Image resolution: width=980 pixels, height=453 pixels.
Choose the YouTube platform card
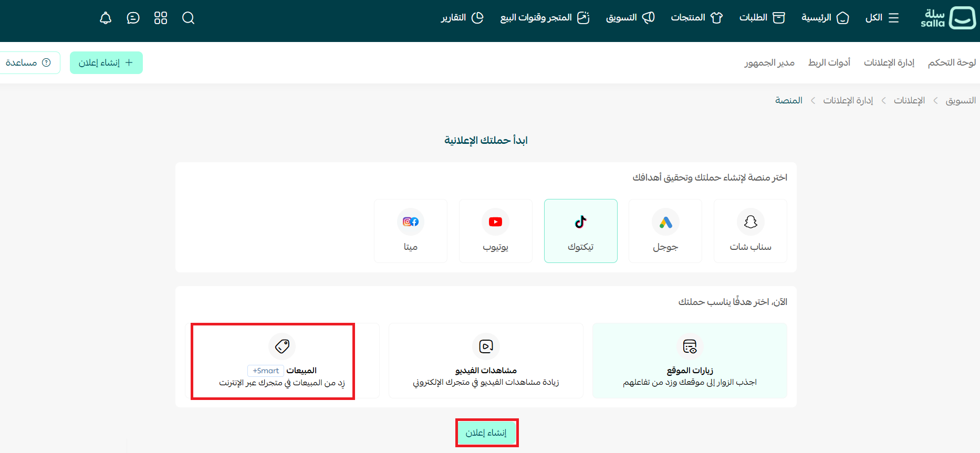tap(495, 231)
